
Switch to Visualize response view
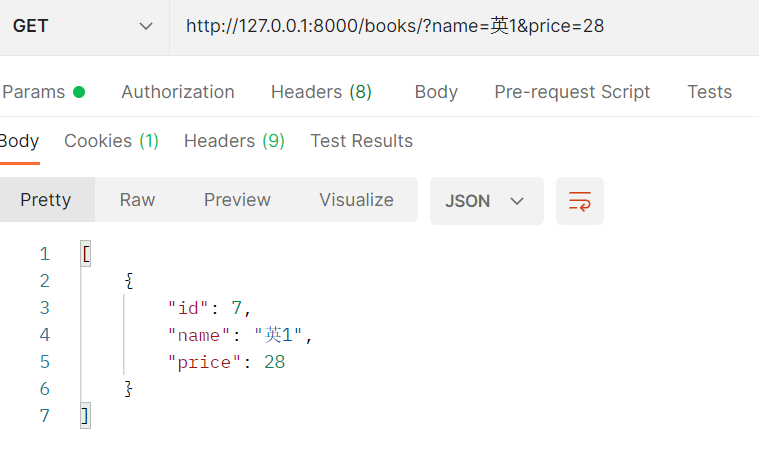coord(356,200)
